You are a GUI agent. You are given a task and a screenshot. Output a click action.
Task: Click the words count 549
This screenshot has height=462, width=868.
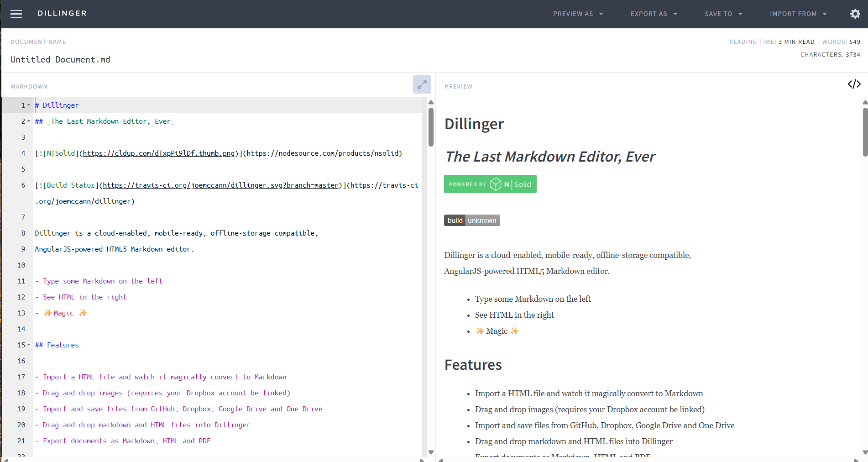[x=855, y=42]
